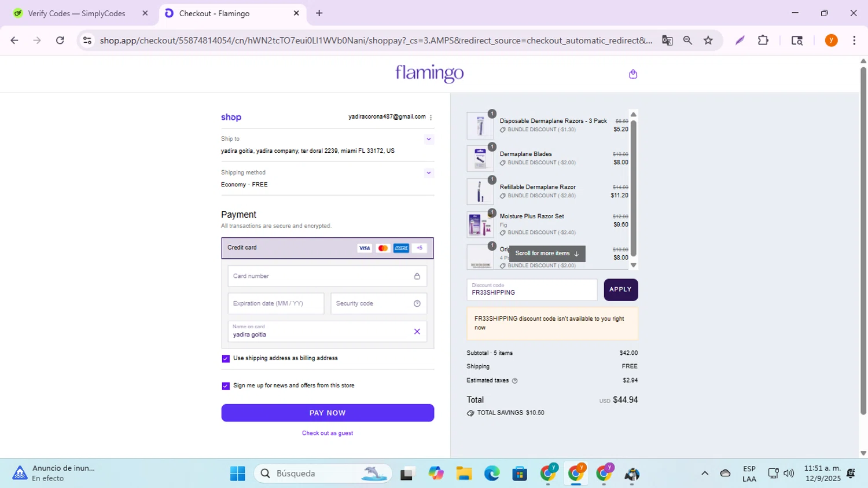Image resolution: width=868 pixels, height=488 pixels.
Task: Click the American Express logo
Action: tap(401, 248)
